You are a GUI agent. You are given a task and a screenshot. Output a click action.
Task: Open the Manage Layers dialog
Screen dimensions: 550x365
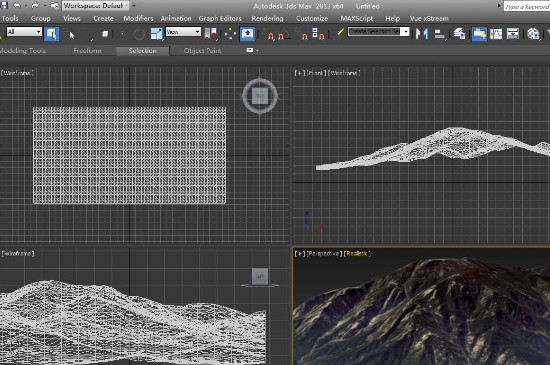459,34
